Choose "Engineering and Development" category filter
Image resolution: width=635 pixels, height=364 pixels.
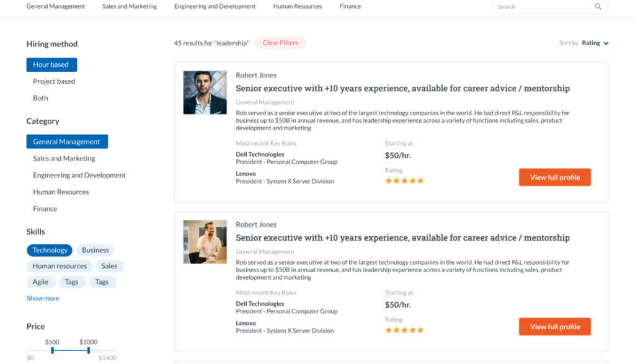79,175
